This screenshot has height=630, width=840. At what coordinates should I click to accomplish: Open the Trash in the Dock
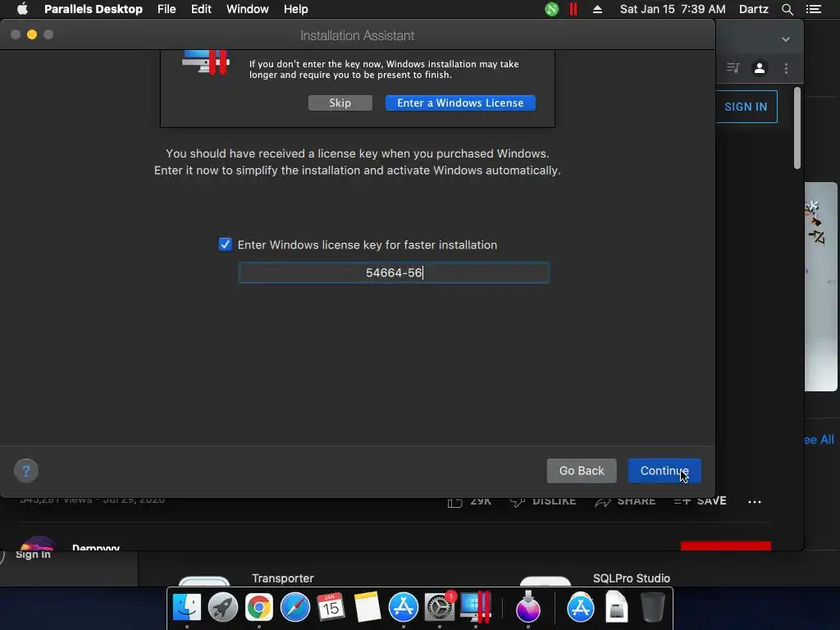pos(652,608)
